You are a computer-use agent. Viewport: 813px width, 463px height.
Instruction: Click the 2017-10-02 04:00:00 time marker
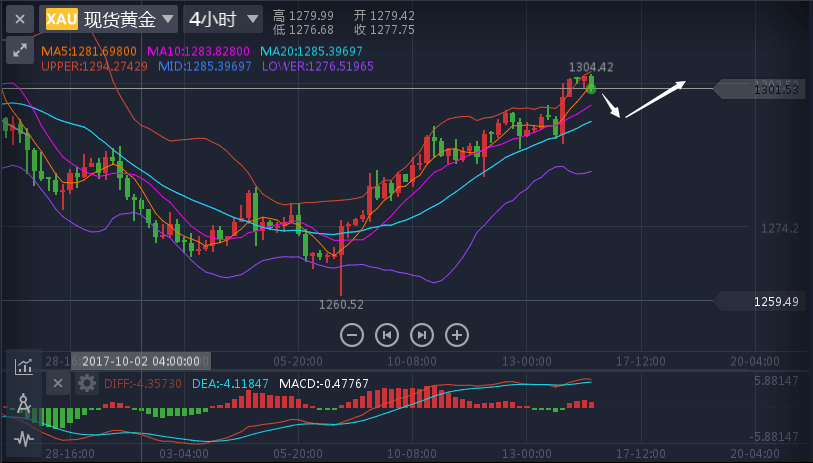[x=141, y=360]
